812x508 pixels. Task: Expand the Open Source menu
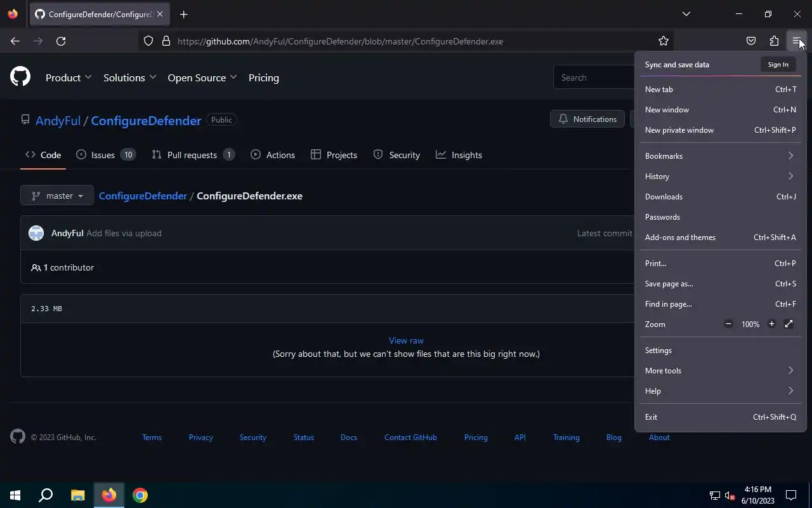point(202,77)
